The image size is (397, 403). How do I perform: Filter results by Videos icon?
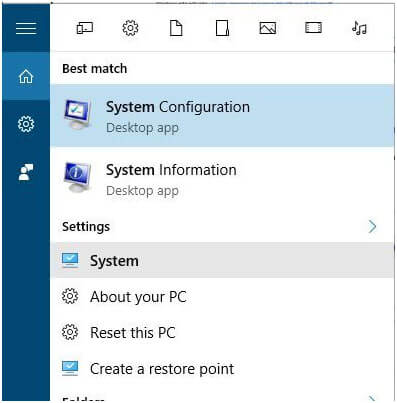click(x=313, y=28)
